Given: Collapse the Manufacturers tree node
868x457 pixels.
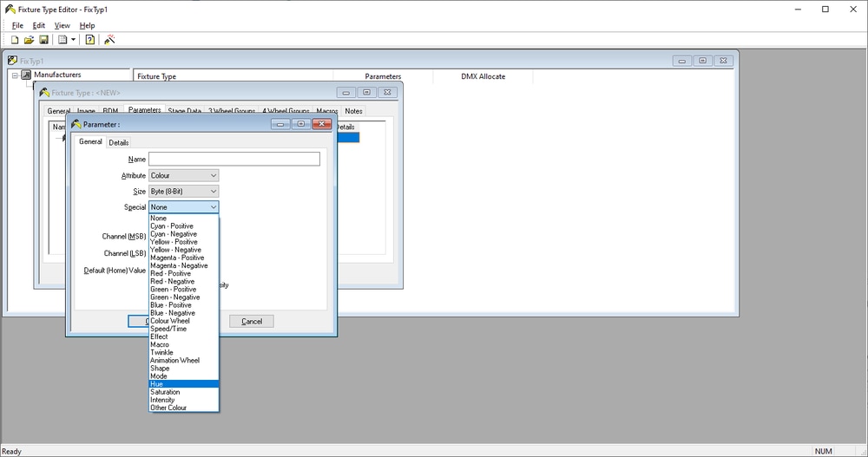Looking at the screenshot, I should pos(15,75).
